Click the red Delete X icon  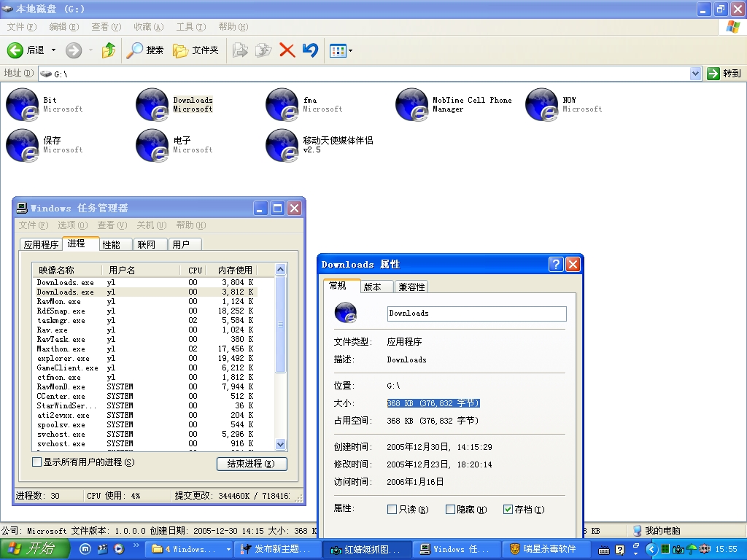pyautogui.click(x=287, y=50)
